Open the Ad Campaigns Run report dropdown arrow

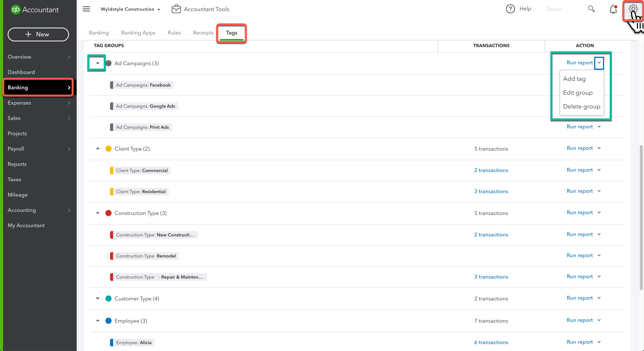tap(599, 63)
